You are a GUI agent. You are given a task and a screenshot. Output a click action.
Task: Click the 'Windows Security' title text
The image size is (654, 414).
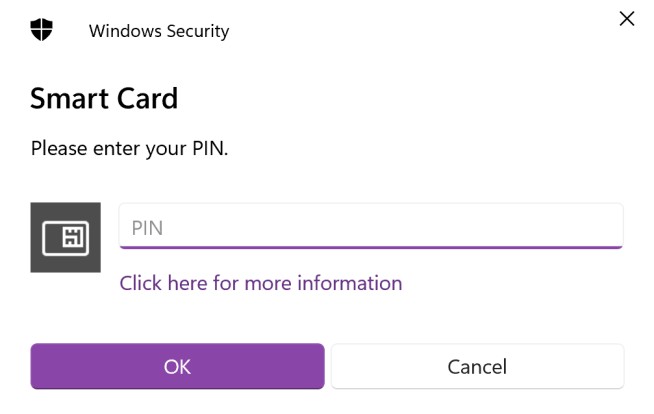pos(159,31)
